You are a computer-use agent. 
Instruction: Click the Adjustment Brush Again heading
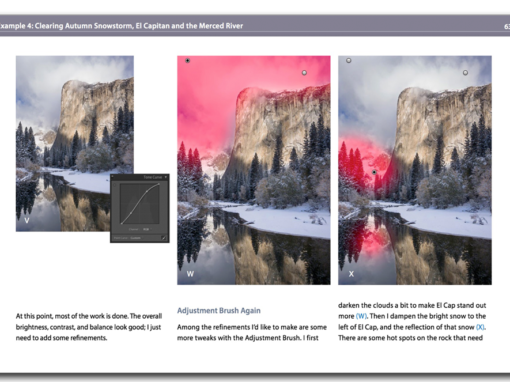pos(219,310)
